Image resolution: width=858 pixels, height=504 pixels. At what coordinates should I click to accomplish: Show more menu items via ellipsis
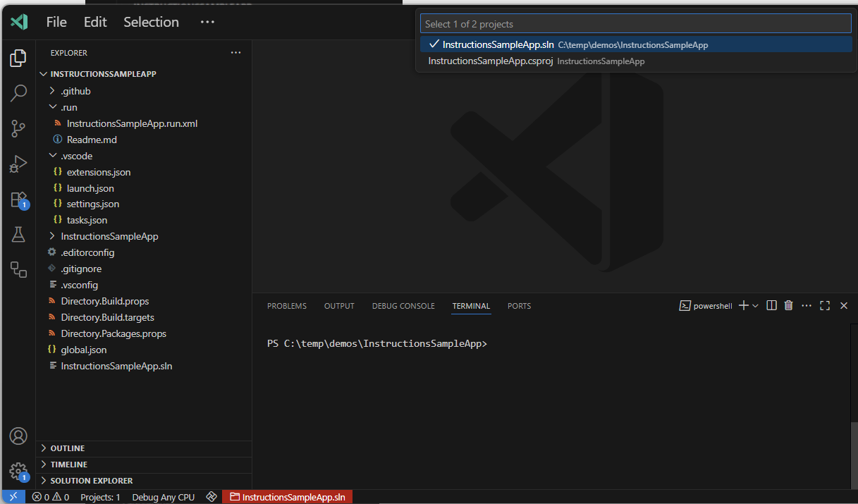[207, 22]
